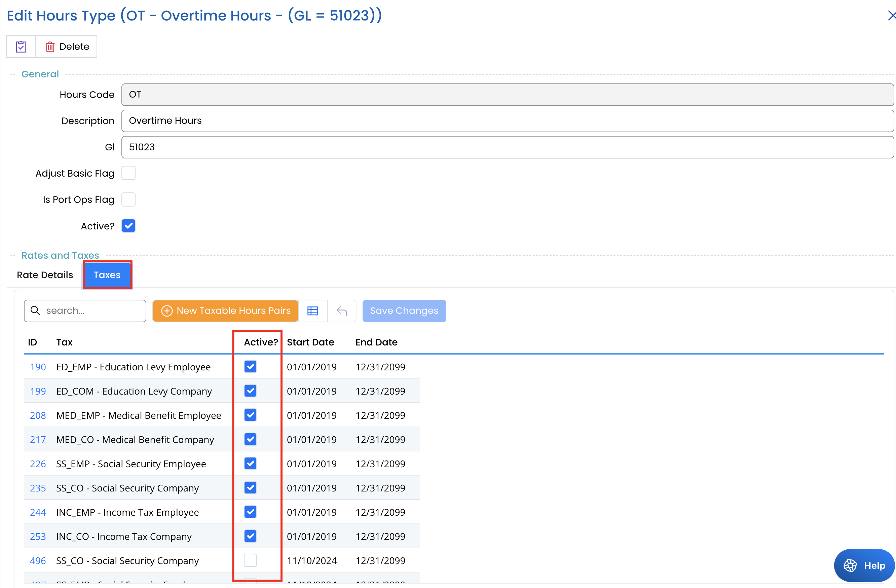Enable the Is Port Ops Flag checkbox
896x588 pixels.
pyautogui.click(x=128, y=199)
